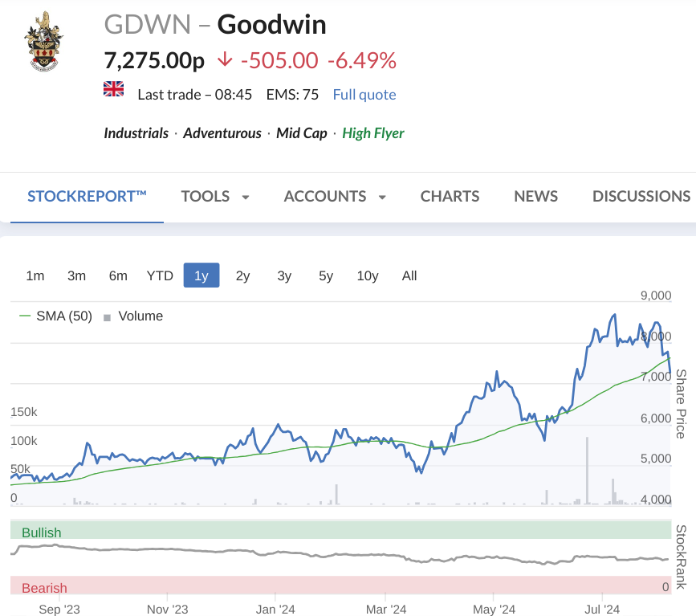Click the Goodwin company name heading
The width and height of the screenshot is (696, 616).
click(x=271, y=24)
